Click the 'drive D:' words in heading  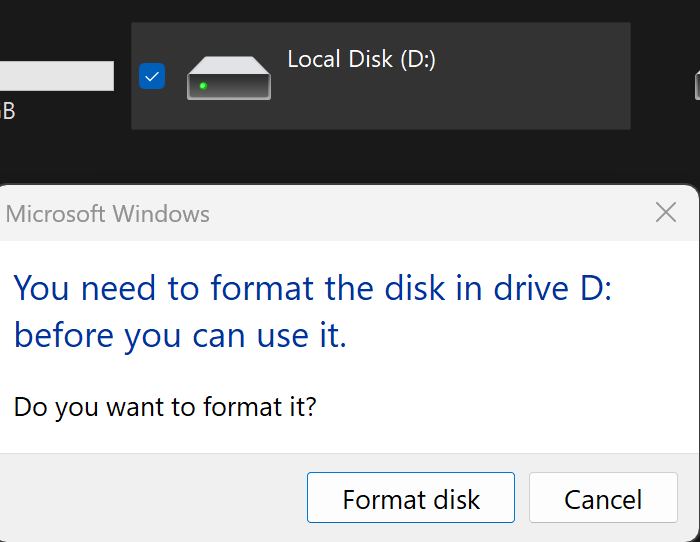coord(553,288)
